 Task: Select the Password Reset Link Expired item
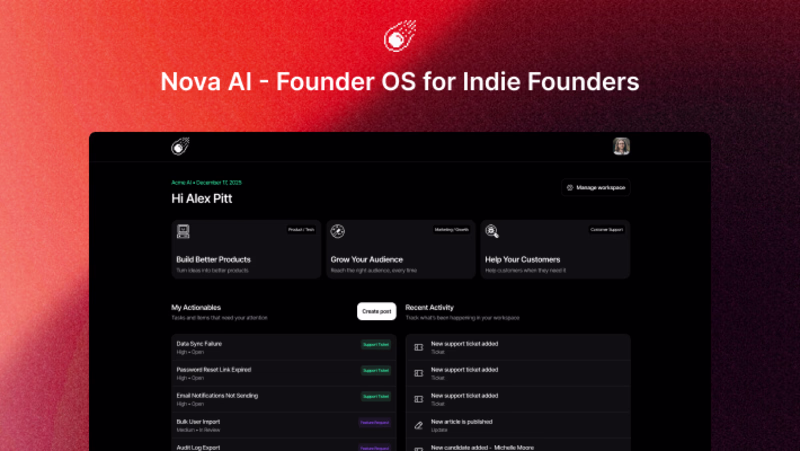click(x=214, y=370)
